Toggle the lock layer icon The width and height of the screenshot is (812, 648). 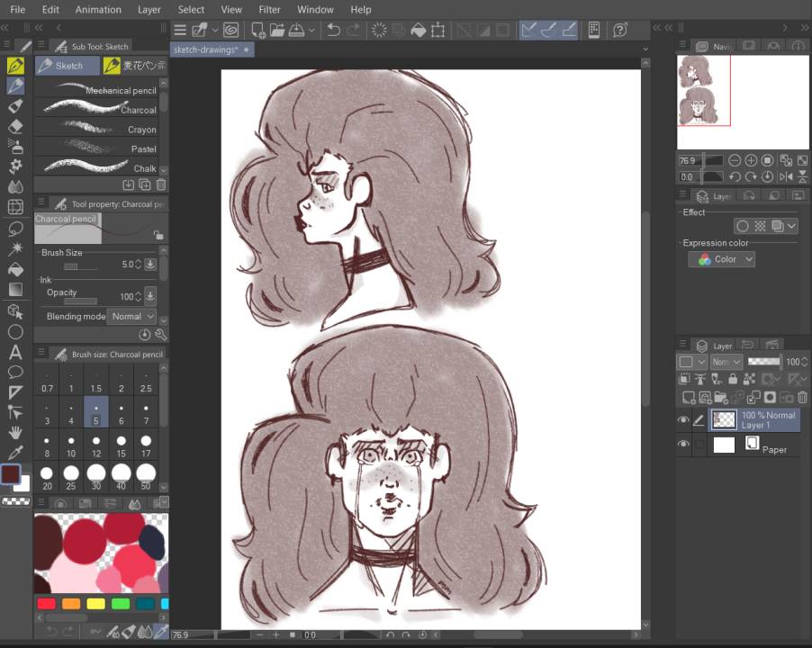[x=732, y=379]
